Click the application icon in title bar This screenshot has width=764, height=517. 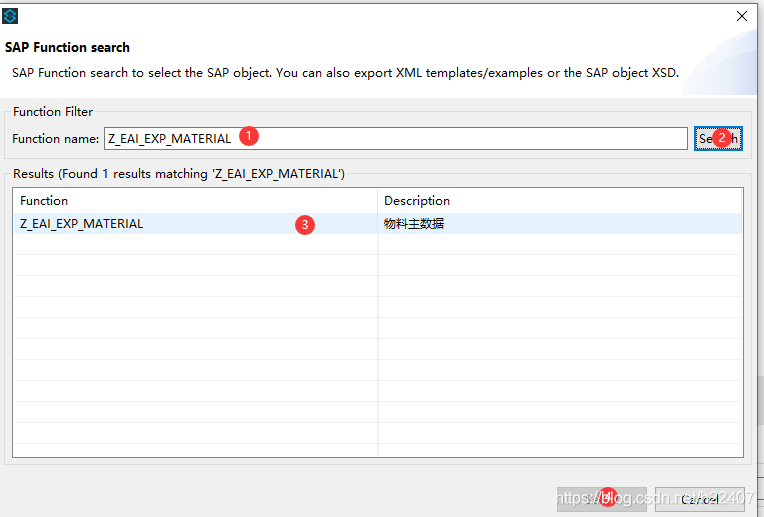pos(10,16)
